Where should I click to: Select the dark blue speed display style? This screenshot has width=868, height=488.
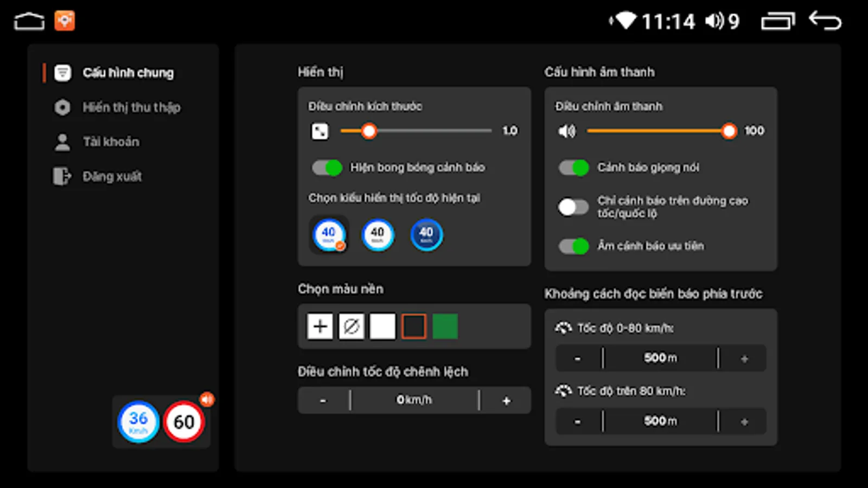pos(426,234)
